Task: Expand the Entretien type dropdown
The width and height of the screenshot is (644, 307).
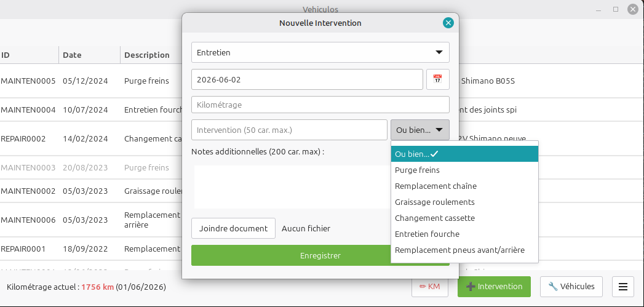Action: point(320,53)
